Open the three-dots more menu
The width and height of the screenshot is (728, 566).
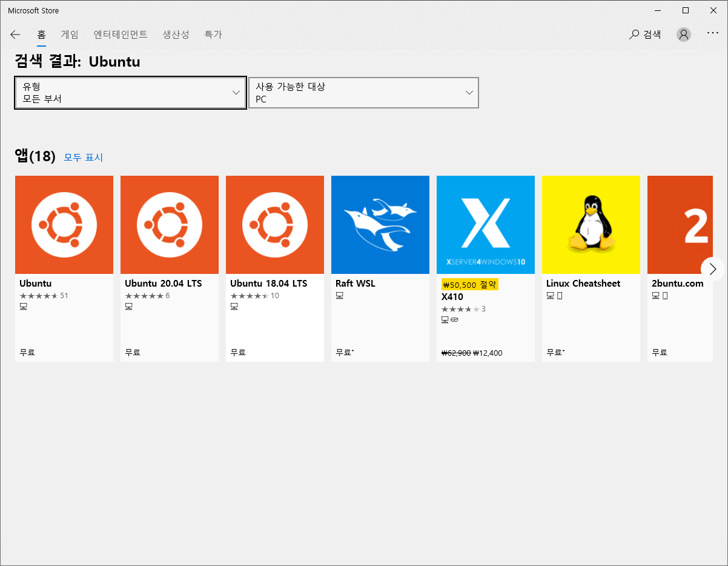[x=713, y=33]
